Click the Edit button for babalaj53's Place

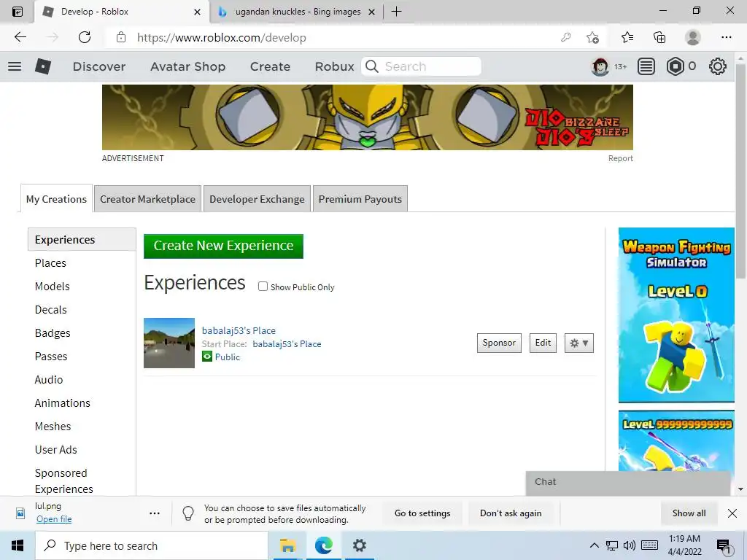[x=543, y=343]
